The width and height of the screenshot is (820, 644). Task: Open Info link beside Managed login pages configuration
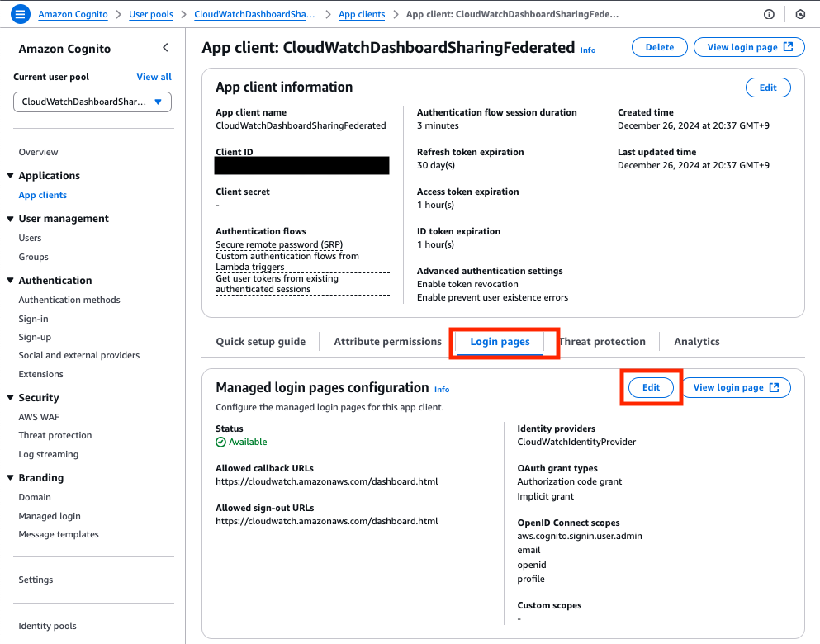pos(442,390)
